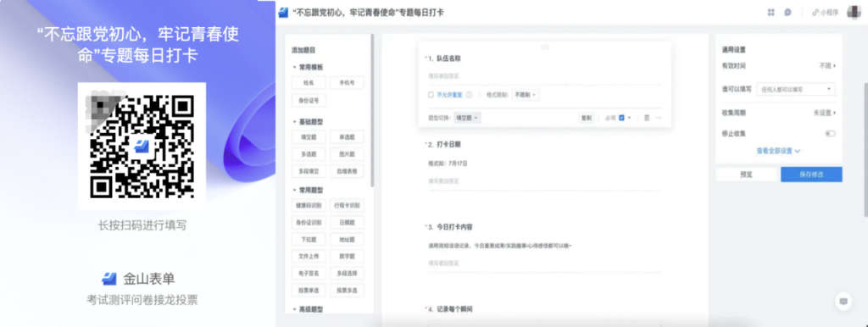Open the 谁可以填写 dropdown
Image resolution: width=868 pixels, height=327 pixels.
(795, 89)
